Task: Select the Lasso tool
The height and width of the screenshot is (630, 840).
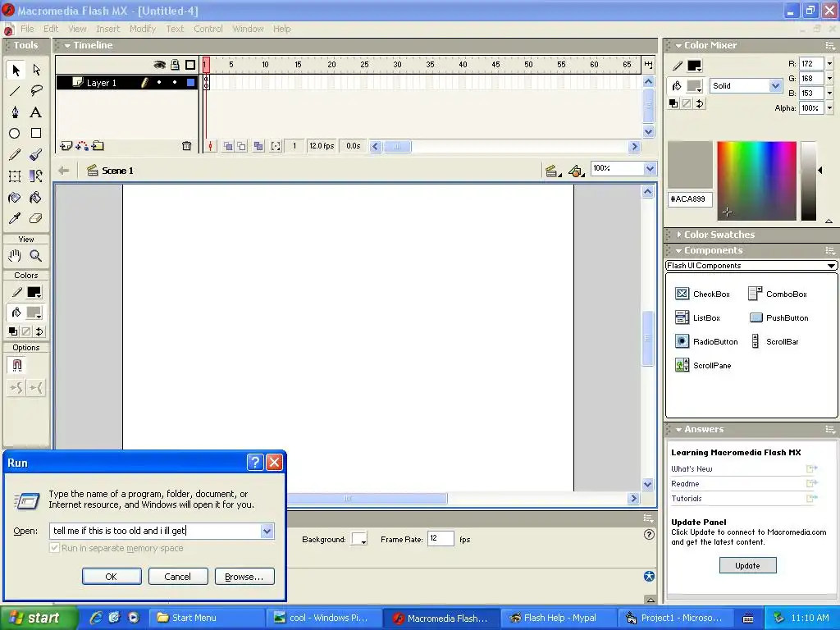Action: (x=36, y=91)
